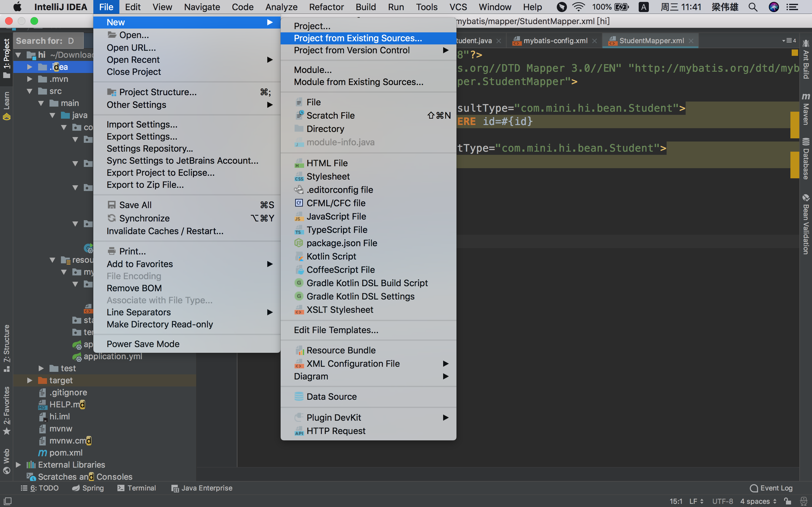Viewport: 812px width, 507px height.
Task: Open the 4 spaces indent dropdown
Action: click(x=758, y=501)
